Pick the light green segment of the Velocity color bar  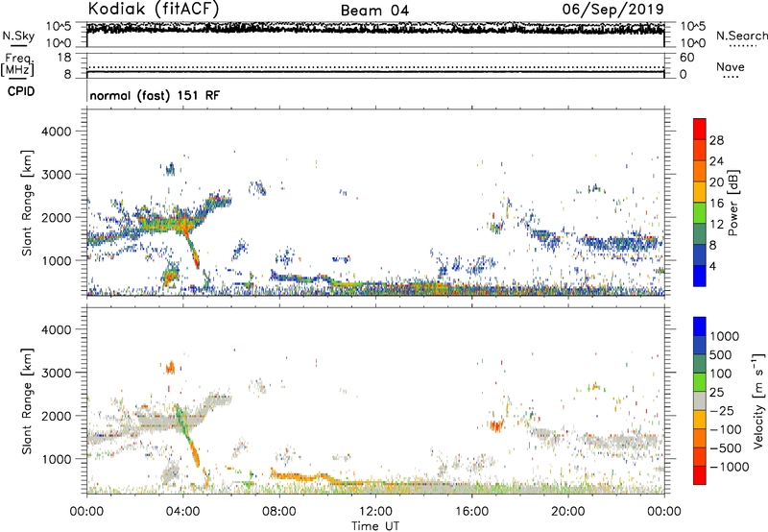tap(700, 382)
